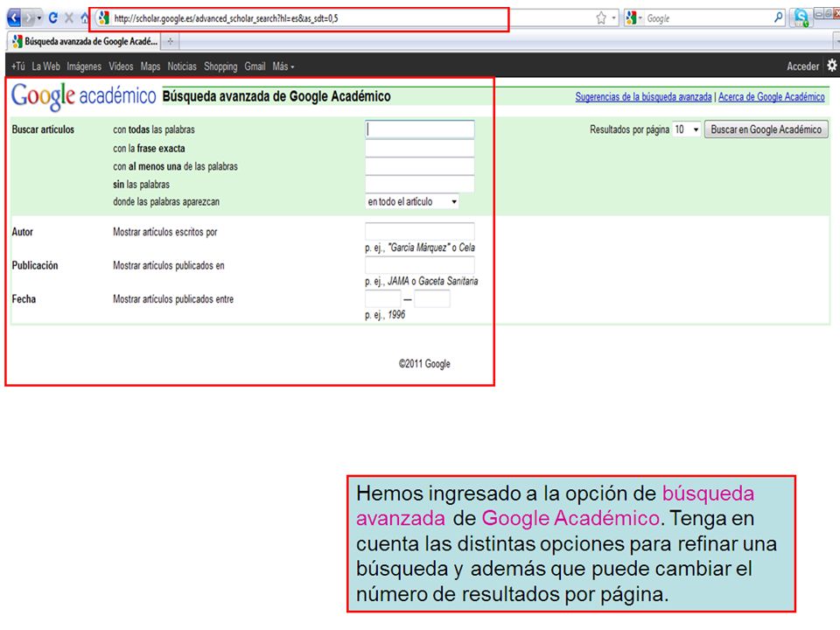Viewport: 840px width, 630px height.
Task: Open Imágenes in the Google bar
Action: tap(84, 66)
